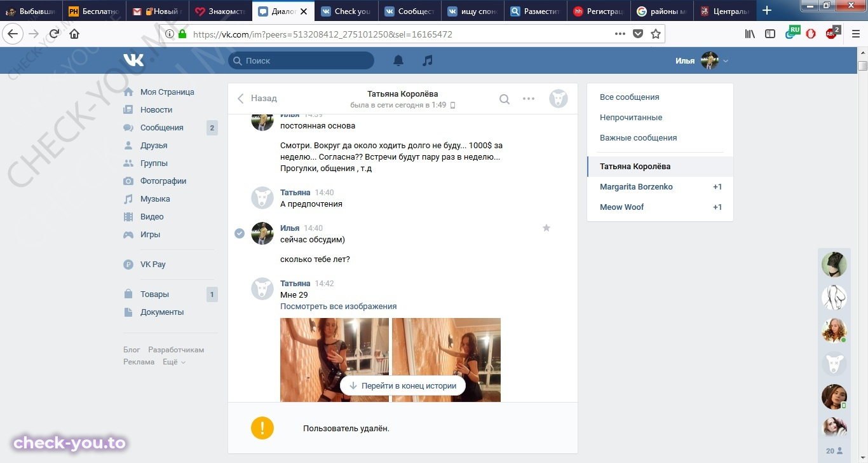Mark Илья's message with the star

[x=546, y=228]
